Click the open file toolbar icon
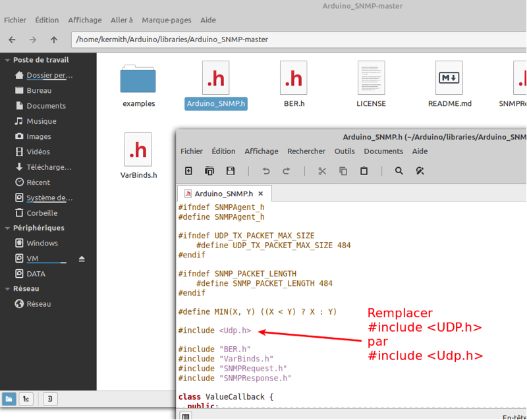The image size is (527, 420). (x=209, y=171)
